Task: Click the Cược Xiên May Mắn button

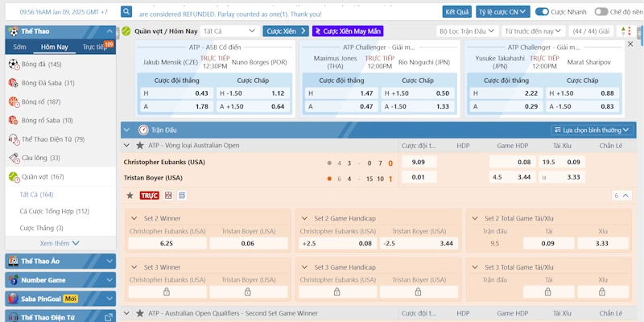Action: click(348, 31)
